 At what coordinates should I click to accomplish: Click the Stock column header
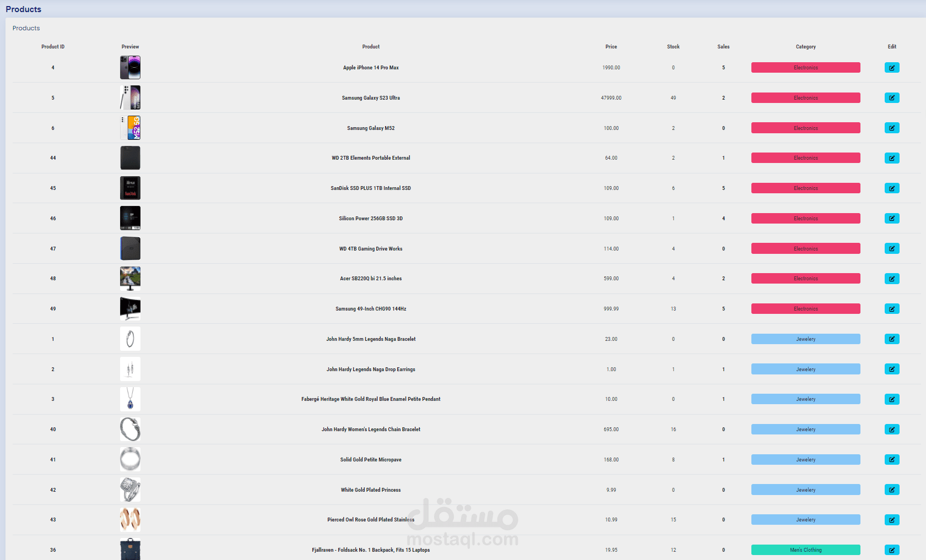[x=673, y=47]
